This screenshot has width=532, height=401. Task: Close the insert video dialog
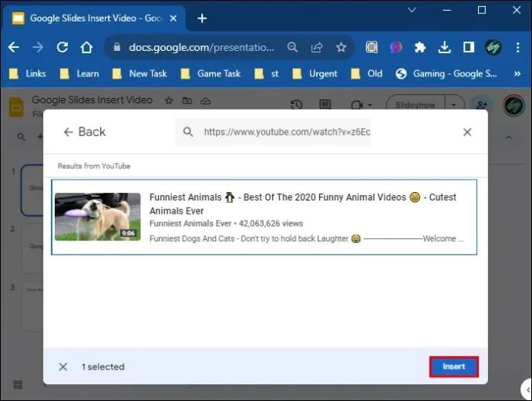pos(467,132)
